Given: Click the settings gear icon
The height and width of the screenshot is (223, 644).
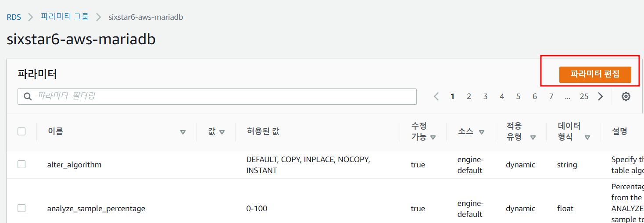Looking at the screenshot, I should (x=626, y=97).
